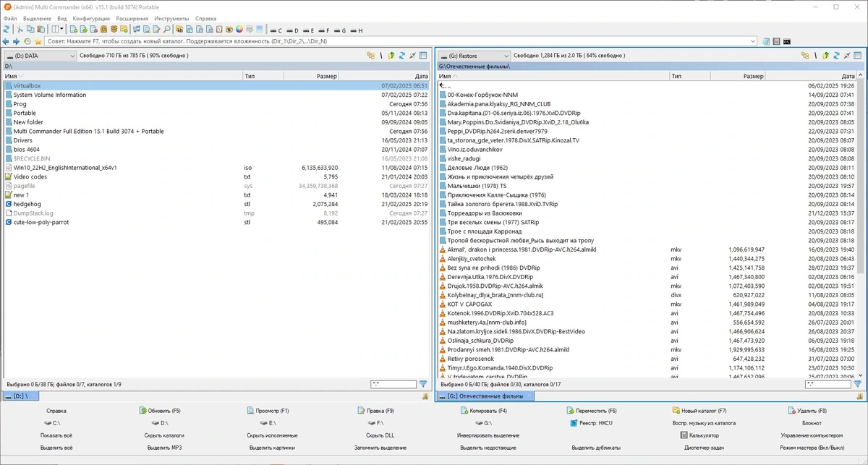Open the Инструменты menu
868x465 pixels.
tap(171, 18)
